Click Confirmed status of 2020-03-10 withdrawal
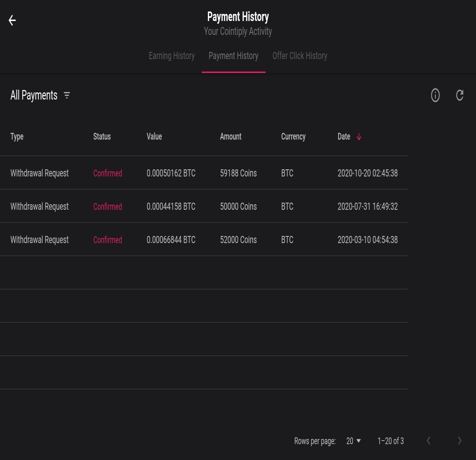This screenshot has width=476, height=460. click(107, 240)
